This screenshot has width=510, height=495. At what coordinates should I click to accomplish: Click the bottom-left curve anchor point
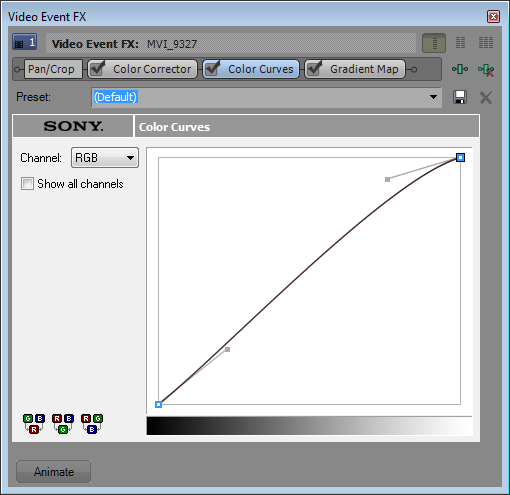click(x=159, y=405)
